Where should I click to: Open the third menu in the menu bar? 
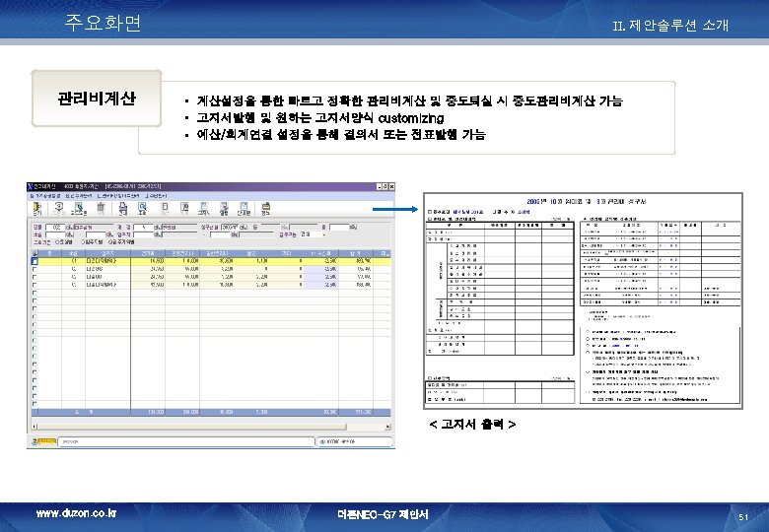pos(118,196)
